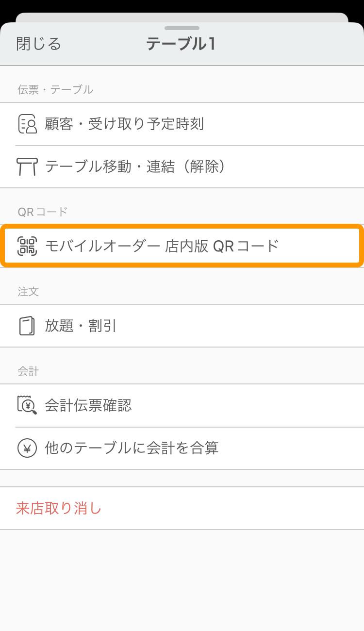Open 顧客・受け取り予定時刻 settings
The image size is (364, 631).
182,124
